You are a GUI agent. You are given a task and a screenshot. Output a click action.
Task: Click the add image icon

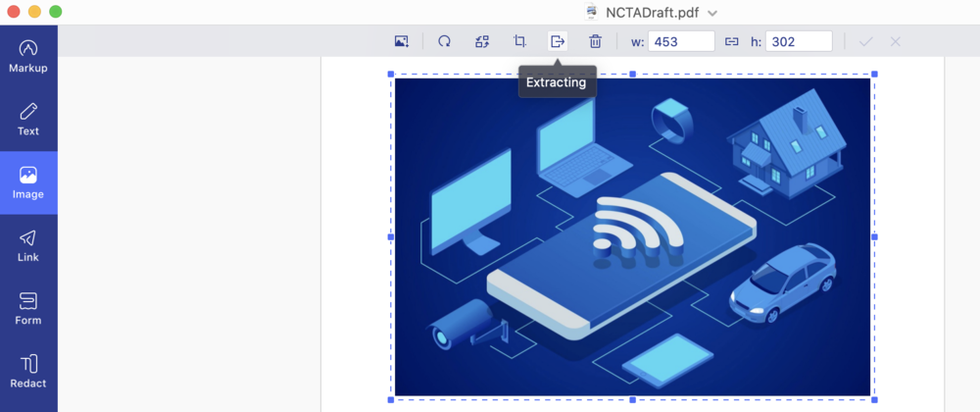(401, 41)
